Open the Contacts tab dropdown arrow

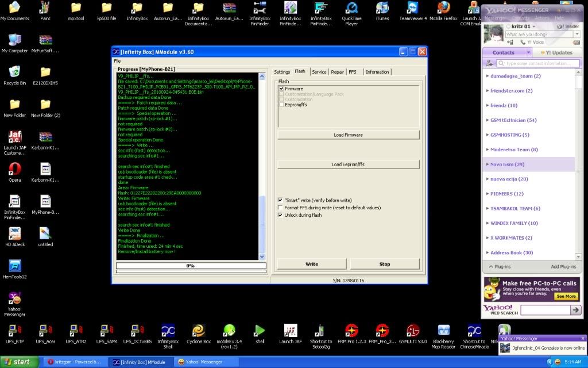coord(528,52)
